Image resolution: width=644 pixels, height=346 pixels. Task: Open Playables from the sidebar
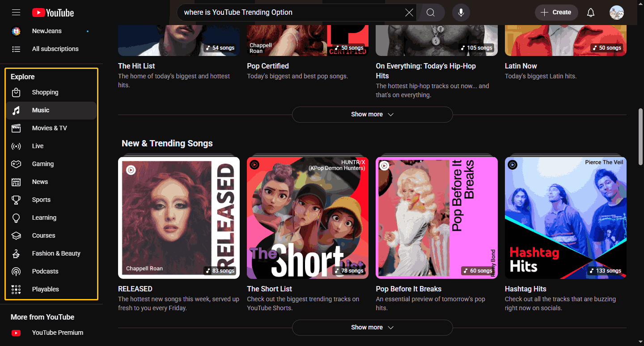(51, 289)
